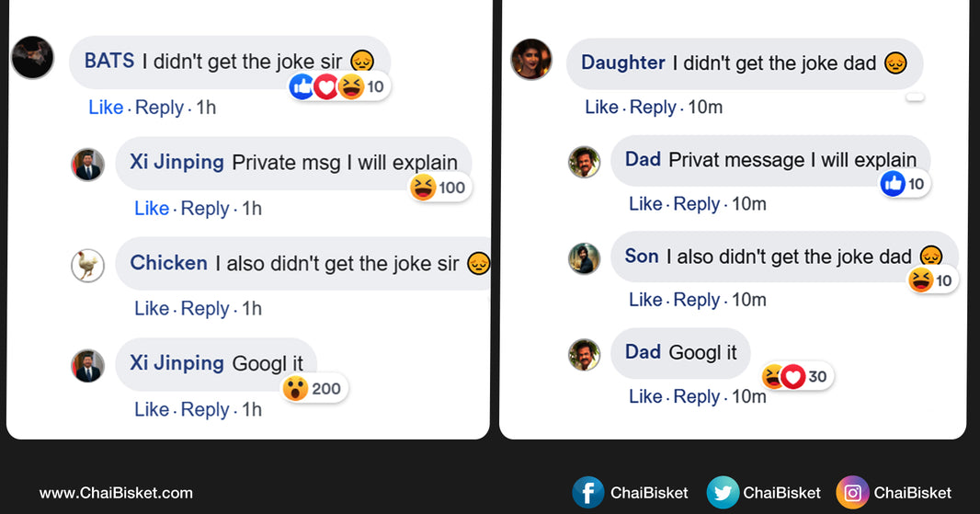
Task: Click the 30 reactions count on Dad's comment
Action: click(x=816, y=376)
